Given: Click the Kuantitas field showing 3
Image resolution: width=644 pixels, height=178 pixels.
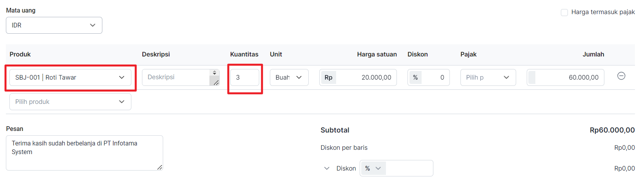Looking at the screenshot, I should click(x=245, y=78).
